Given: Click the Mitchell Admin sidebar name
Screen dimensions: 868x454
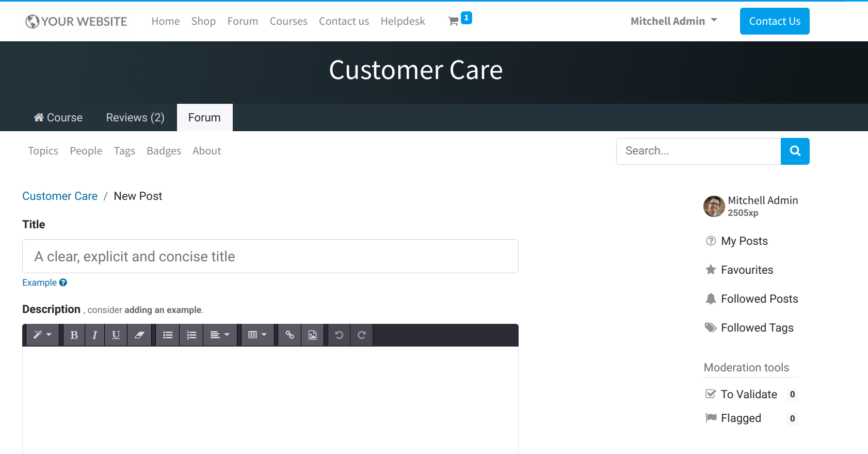Looking at the screenshot, I should tap(763, 200).
